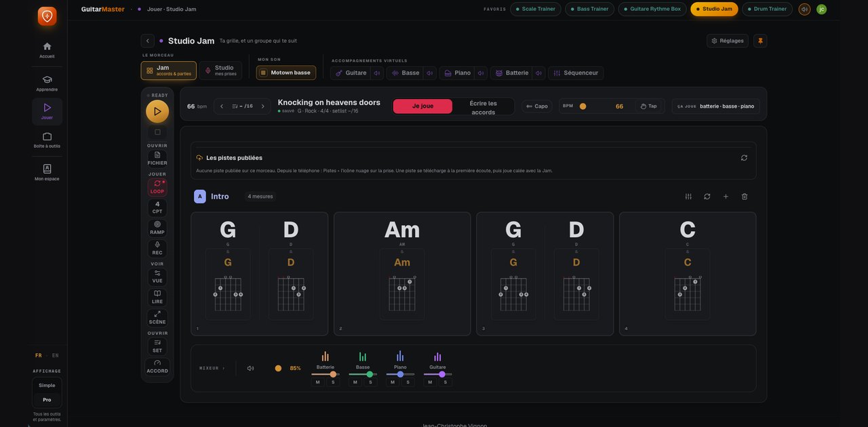The width and height of the screenshot is (868, 427).
Task: Click the Tap tempo button
Action: pyautogui.click(x=649, y=106)
